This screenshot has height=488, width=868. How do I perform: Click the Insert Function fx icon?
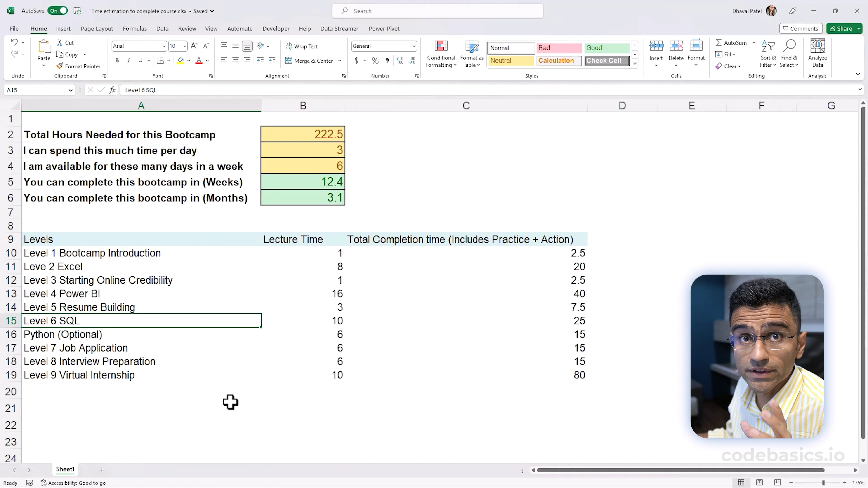[x=112, y=90]
